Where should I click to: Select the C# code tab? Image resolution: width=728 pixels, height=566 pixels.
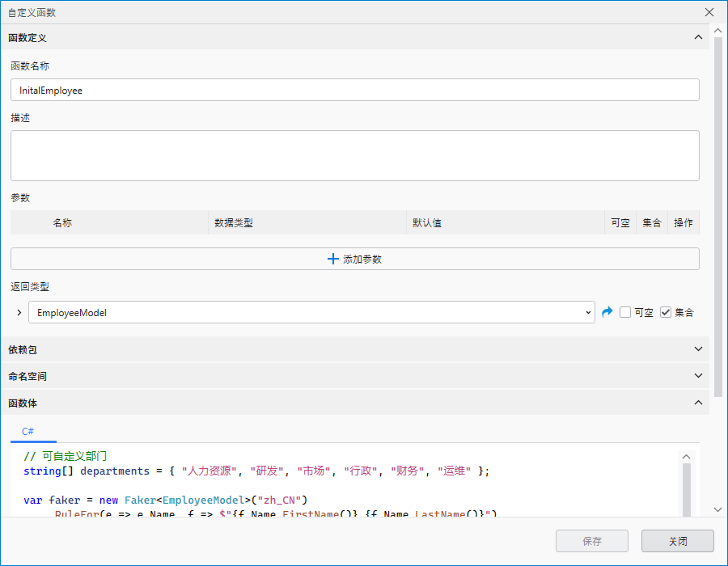(x=28, y=432)
